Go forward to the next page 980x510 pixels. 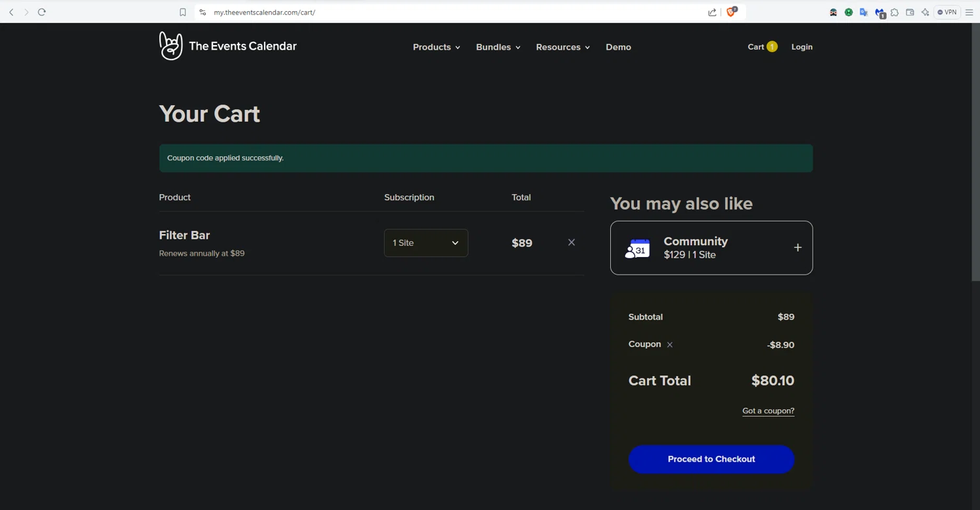[26, 12]
